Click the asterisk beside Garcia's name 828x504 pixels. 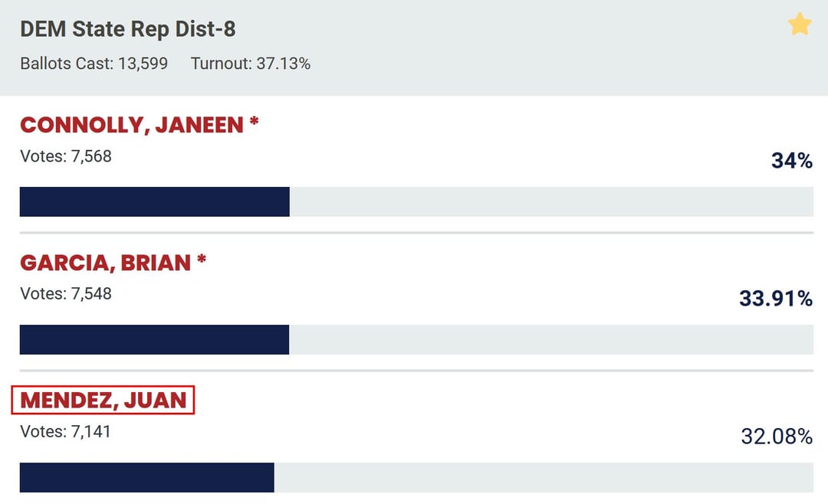(201, 260)
